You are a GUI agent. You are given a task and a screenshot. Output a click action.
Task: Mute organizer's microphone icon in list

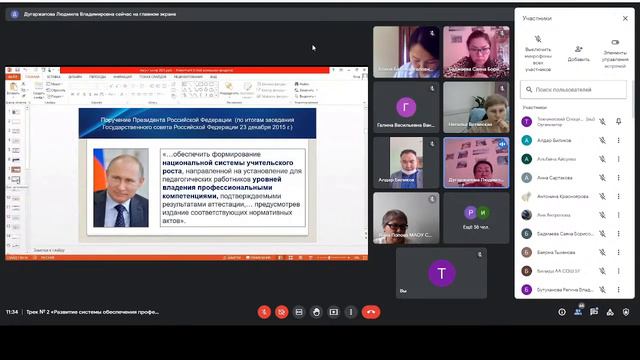coord(602,121)
